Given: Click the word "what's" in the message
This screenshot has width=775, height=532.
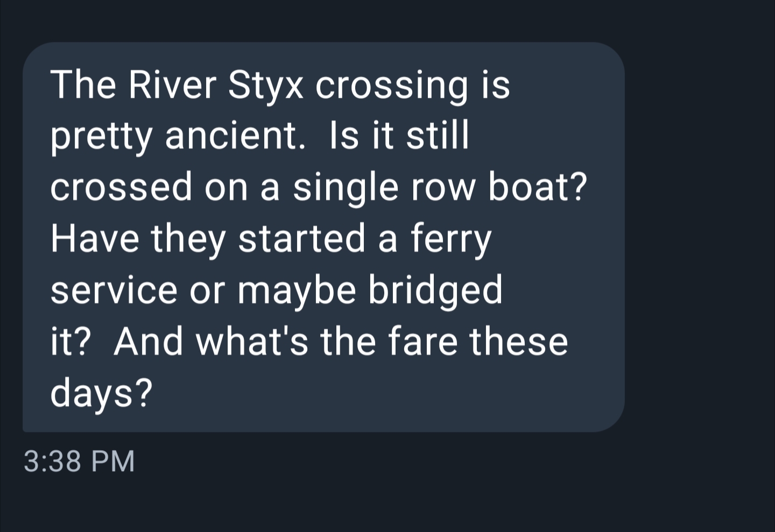Looking at the screenshot, I should pos(252,342).
